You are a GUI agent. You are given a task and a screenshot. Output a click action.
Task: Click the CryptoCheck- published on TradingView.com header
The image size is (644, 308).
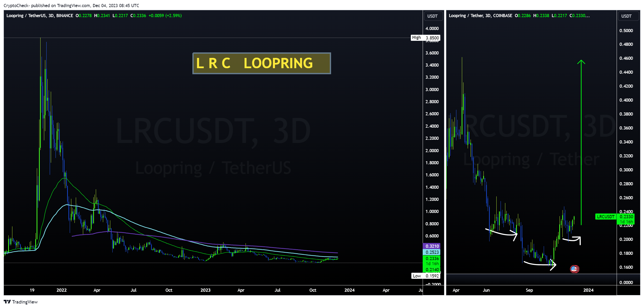click(x=71, y=6)
